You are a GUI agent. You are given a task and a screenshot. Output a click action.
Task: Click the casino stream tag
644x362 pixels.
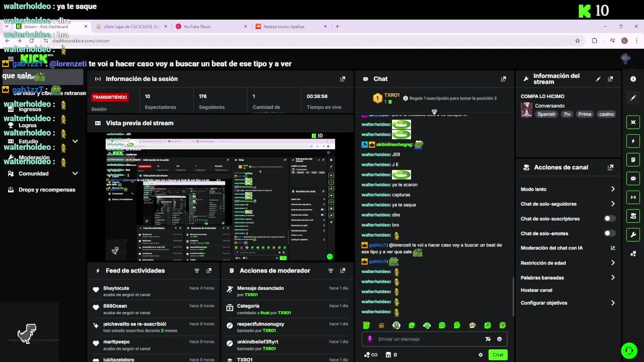point(606,114)
